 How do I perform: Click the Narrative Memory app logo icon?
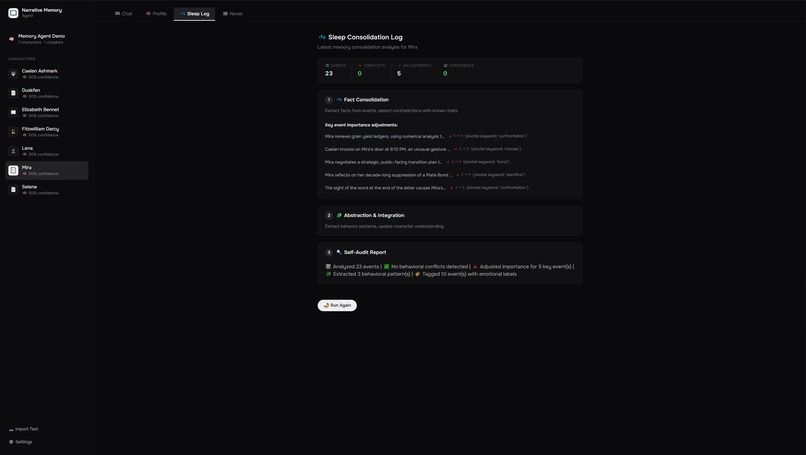(13, 13)
